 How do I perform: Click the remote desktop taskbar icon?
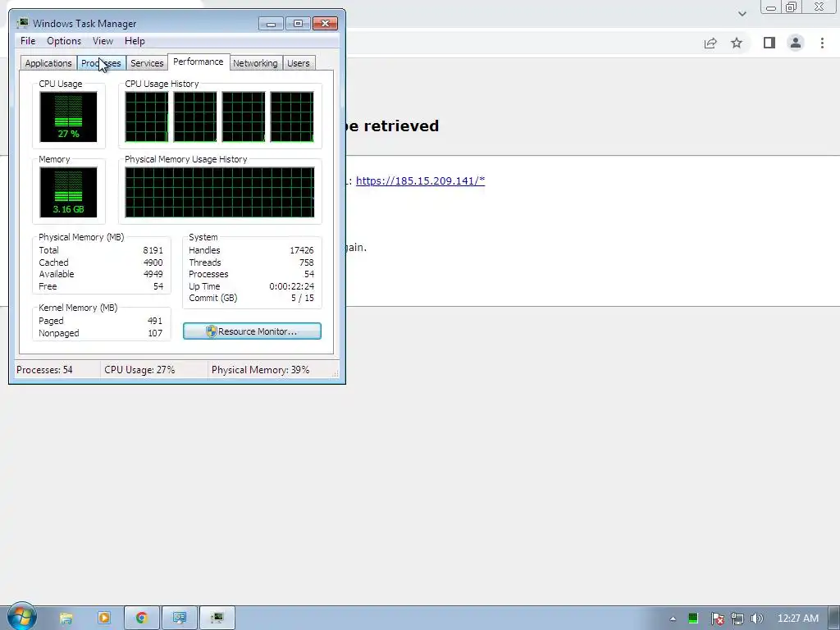pyautogui.click(x=180, y=618)
